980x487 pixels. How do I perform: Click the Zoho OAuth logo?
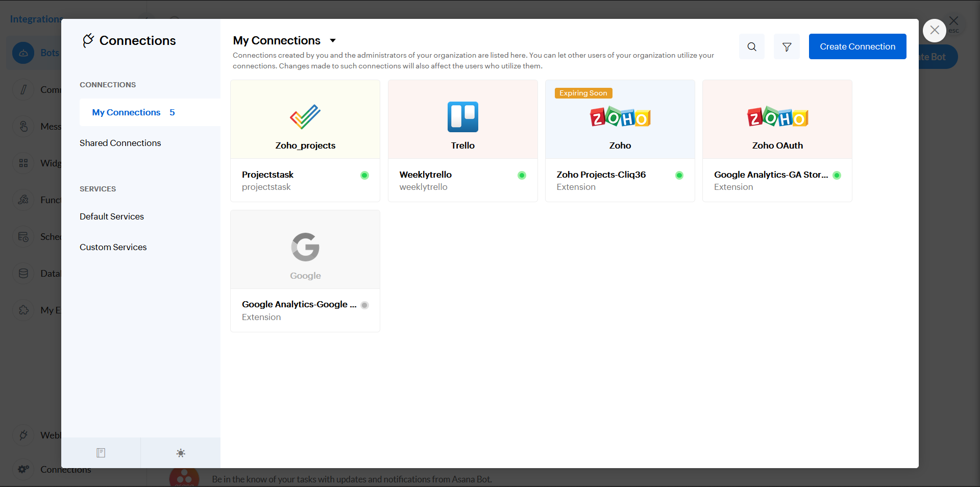coord(777,117)
